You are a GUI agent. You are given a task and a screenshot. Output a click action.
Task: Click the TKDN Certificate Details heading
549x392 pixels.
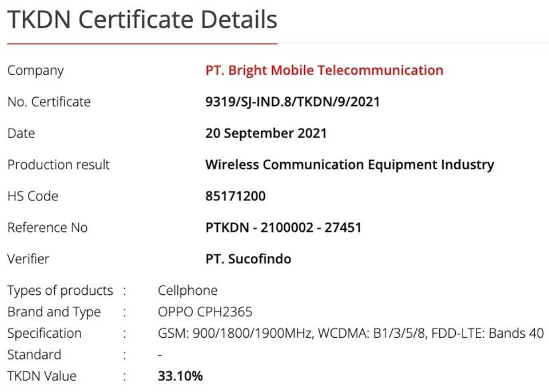142,19
